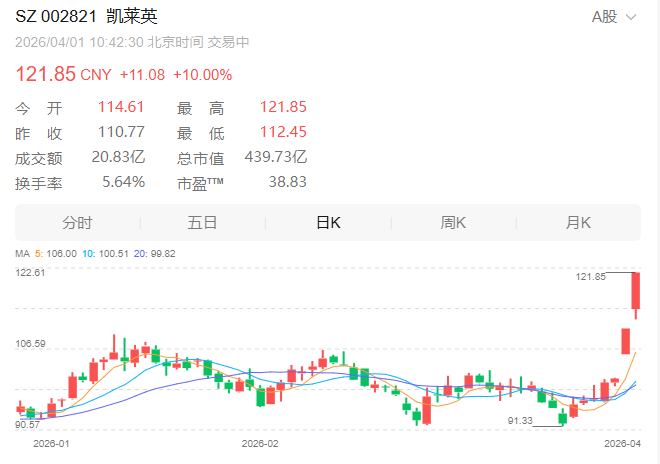Click the 121.85 high marker on chart
660x464 pixels.
click(x=591, y=276)
